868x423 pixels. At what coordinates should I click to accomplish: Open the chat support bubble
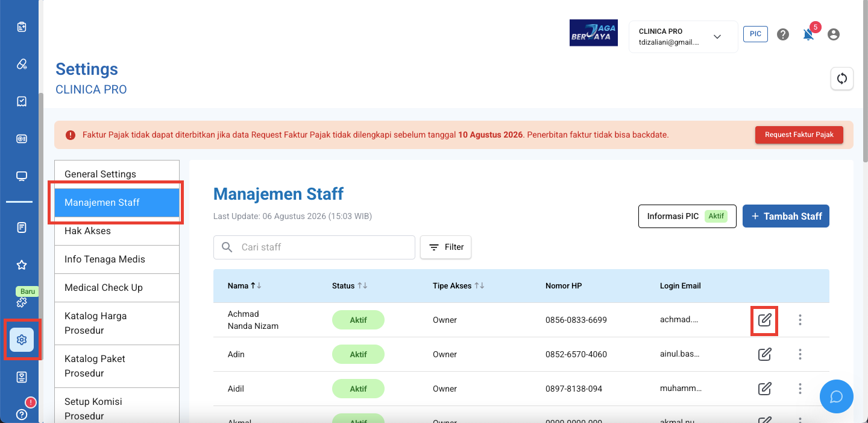coord(837,396)
